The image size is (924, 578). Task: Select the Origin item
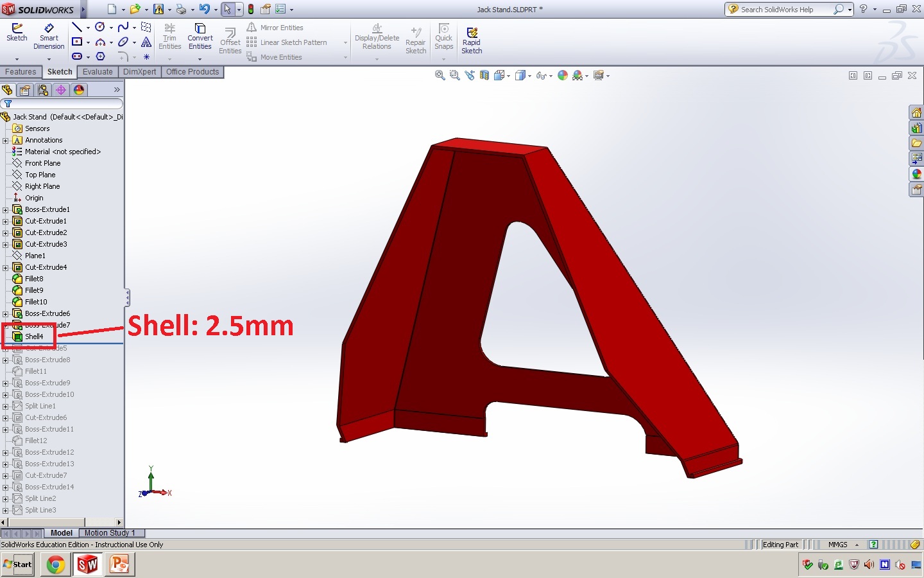[x=34, y=198]
